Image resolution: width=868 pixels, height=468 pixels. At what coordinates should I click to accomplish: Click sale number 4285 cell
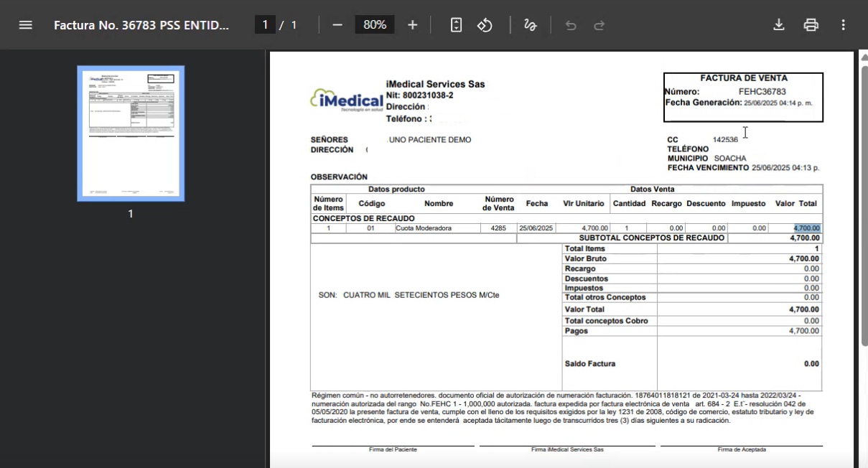coord(498,228)
